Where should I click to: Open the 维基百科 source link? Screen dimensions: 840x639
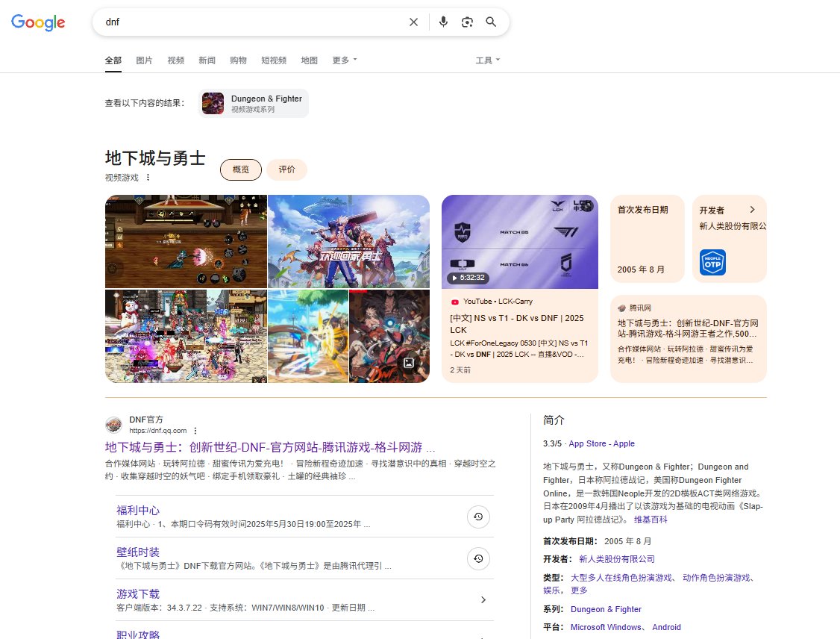tap(651, 520)
